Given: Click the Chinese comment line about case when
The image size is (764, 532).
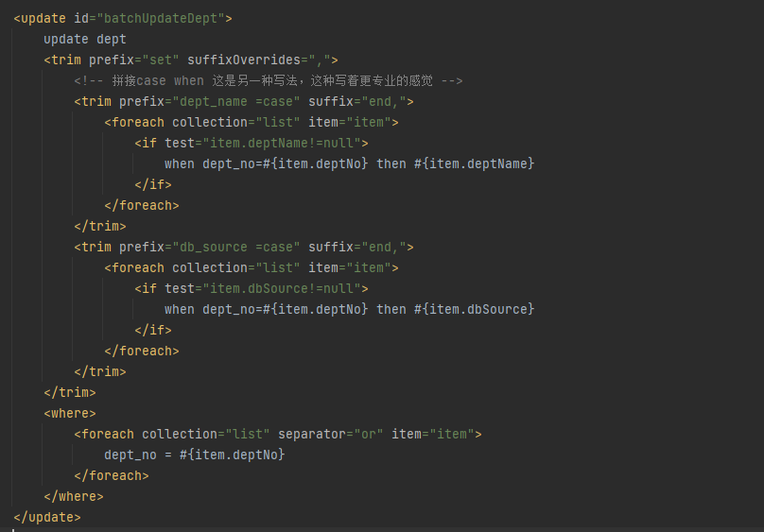Looking at the screenshot, I should pyautogui.click(x=269, y=81).
